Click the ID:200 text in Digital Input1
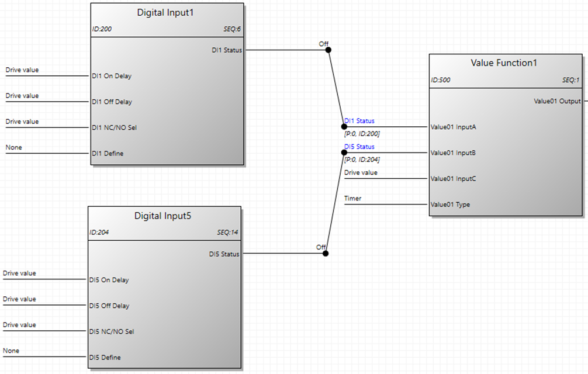The height and width of the screenshot is (374, 588). pos(102,29)
